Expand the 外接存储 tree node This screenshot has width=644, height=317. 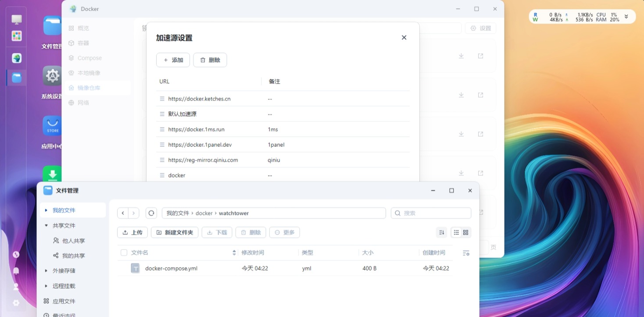[x=46, y=271]
